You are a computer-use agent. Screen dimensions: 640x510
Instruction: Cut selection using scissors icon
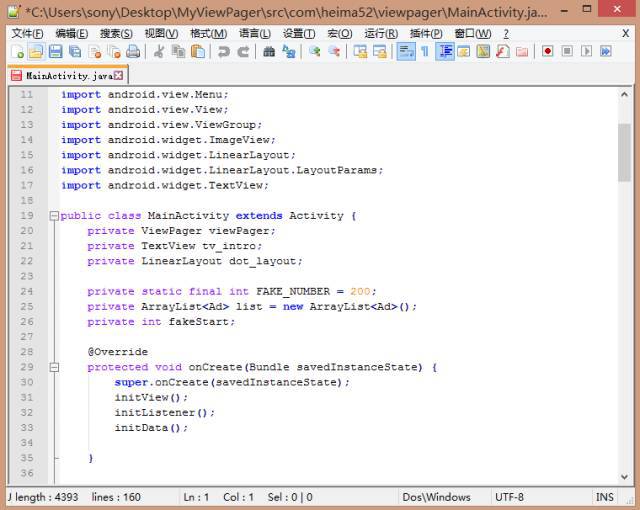click(x=159, y=52)
